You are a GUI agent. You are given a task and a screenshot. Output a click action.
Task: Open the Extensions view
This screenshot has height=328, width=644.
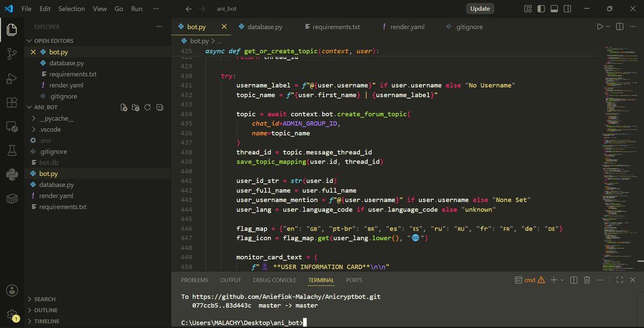12,103
